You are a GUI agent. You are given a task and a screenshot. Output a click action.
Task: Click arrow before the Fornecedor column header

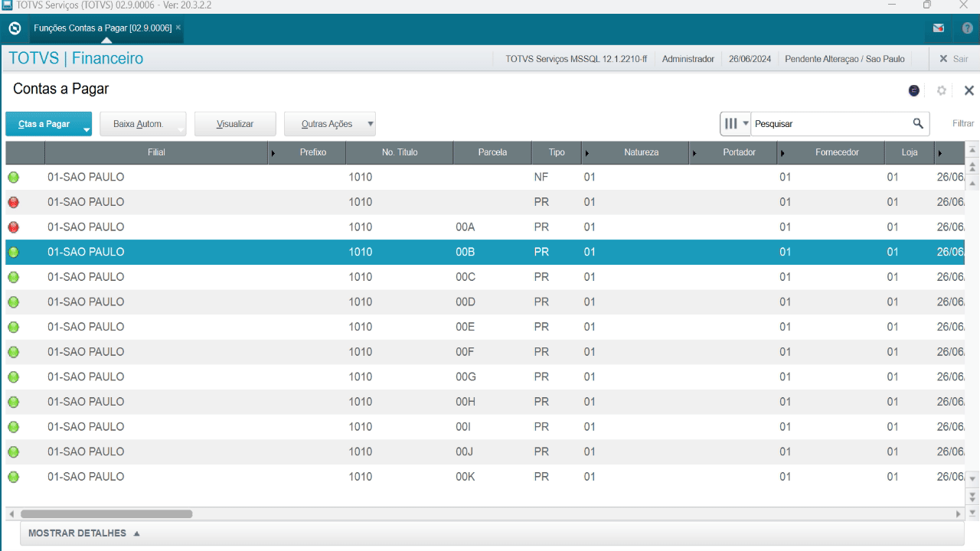(782, 153)
